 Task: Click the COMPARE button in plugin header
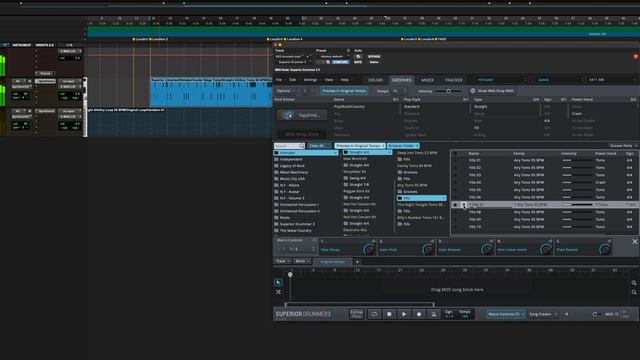pos(340,62)
